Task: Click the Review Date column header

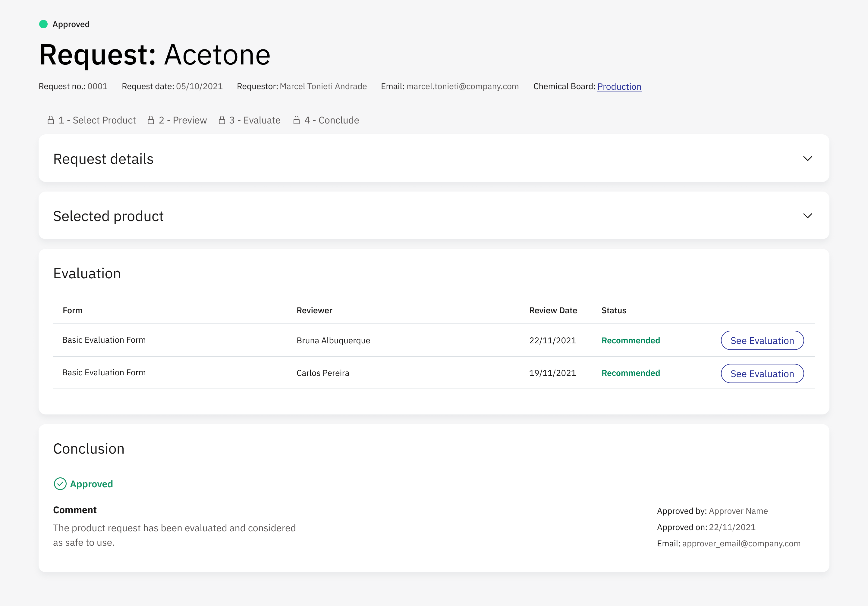Action: pos(553,310)
